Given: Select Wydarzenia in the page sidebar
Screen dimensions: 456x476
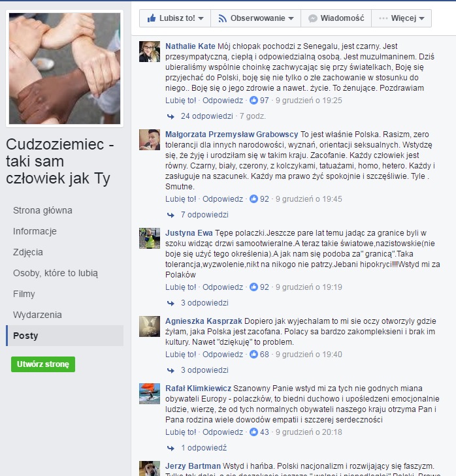Looking at the screenshot, I should click(x=37, y=315).
